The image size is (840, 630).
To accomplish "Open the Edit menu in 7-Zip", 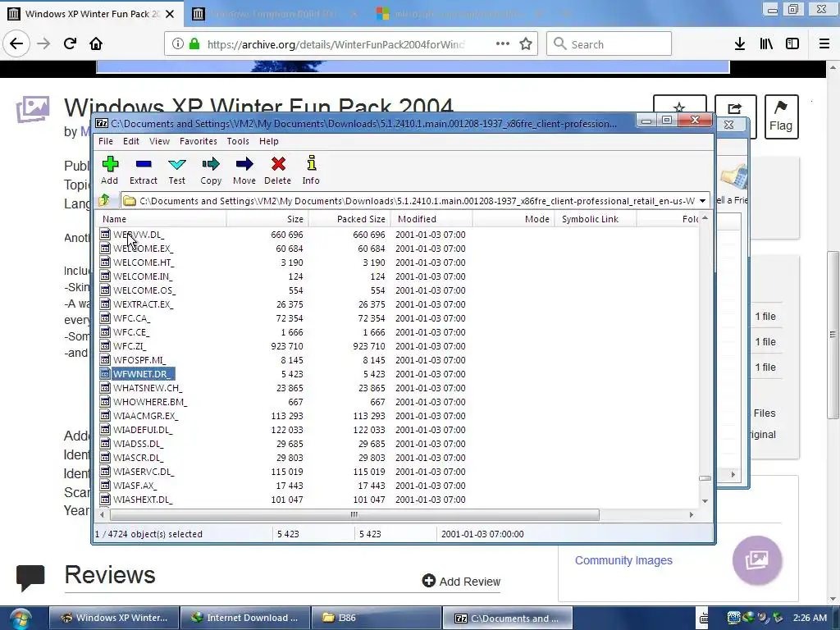I will click(130, 141).
